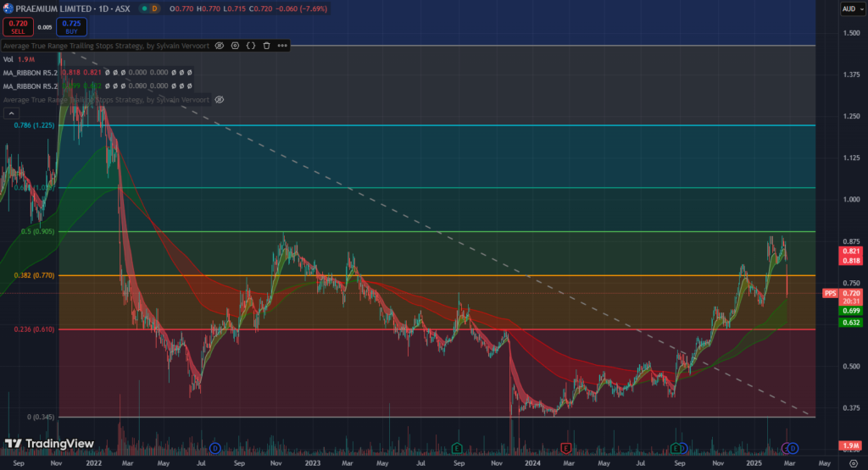The width and height of the screenshot is (868, 470).
Task: Click the red earnings E marker near Mar 2024
Action: pos(565,448)
